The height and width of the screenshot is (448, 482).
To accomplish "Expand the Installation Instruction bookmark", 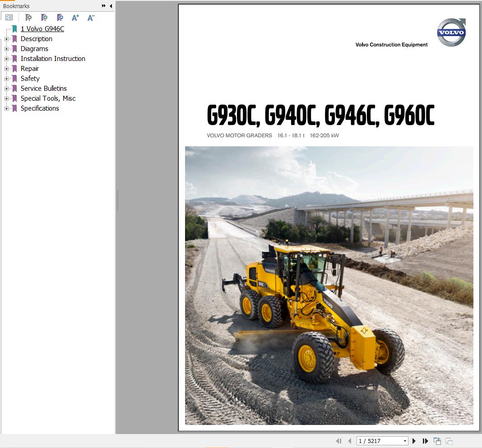I will point(6,59).
